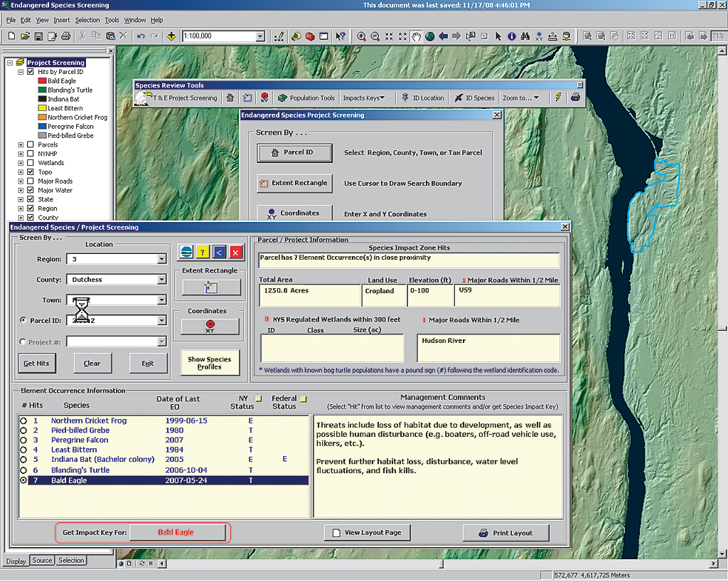The image size is (728, 582).
Task: Click the lightning bolt icon in Species toolbar
Action: 558,98
